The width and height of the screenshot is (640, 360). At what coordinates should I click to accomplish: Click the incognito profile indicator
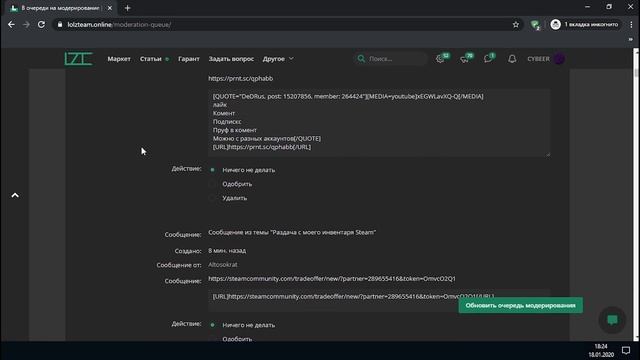coord(585,24)
